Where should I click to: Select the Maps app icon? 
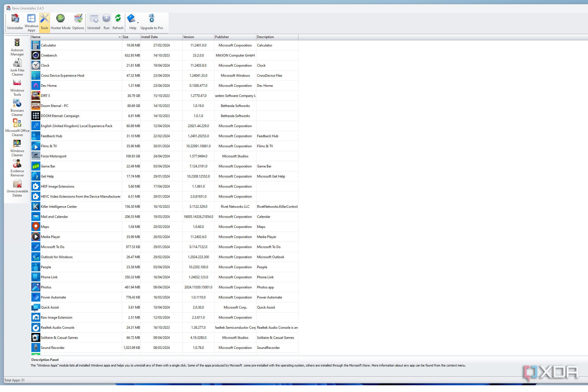click(x=36, y=227)
